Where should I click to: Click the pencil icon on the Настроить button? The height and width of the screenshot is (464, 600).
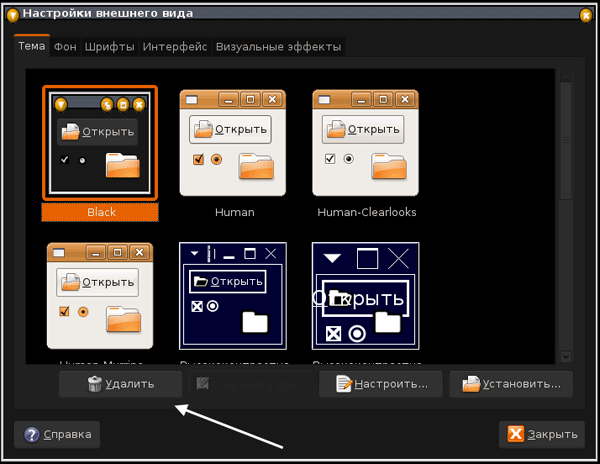(x=345, y=383)
